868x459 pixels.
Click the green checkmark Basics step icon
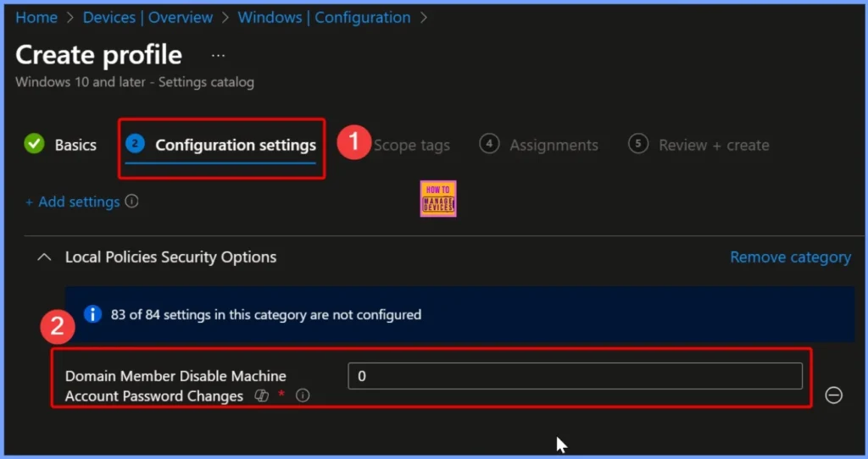(34, 145)
